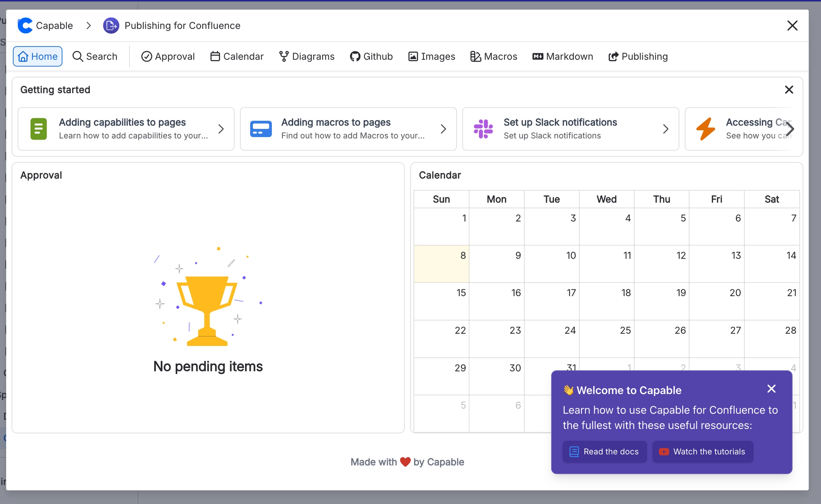This screenshot has height=504, width=821.
Task: Click Watch the tutorials button
Action: coord(702,452)
